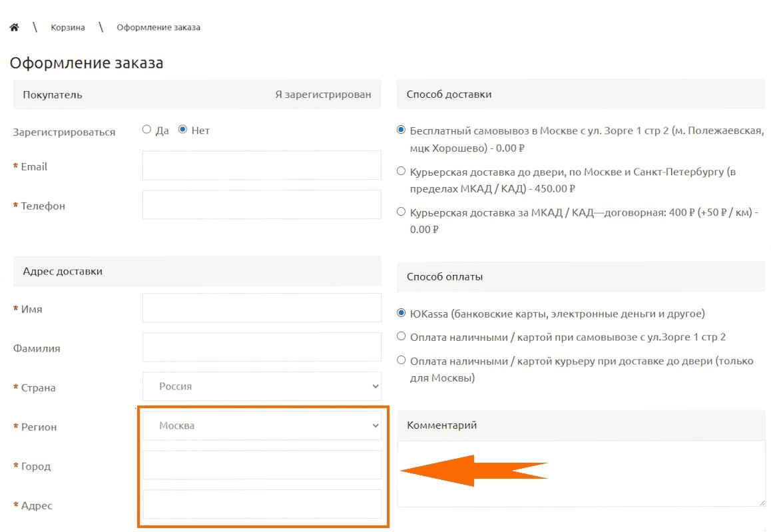This screenshot has height=532, width=771.
Task: Expand the Регион dropdown showing Москва
Action: [x=262, y=425]
